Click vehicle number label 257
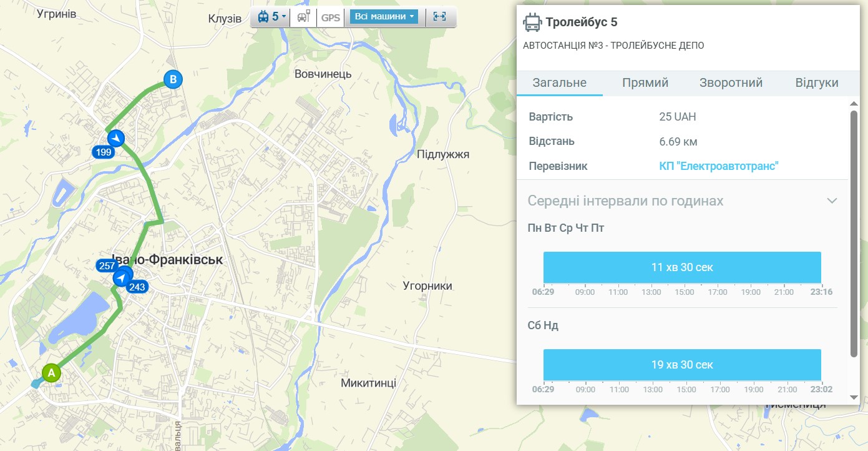Image resolution: width=868 pixels, height=451 pixels. [106, 265]
